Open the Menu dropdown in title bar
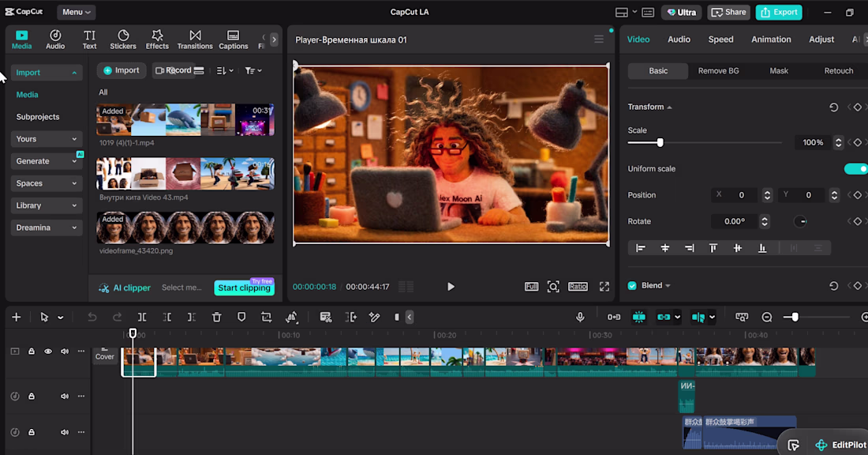This screenshot has width=868, height=455. 76,12
